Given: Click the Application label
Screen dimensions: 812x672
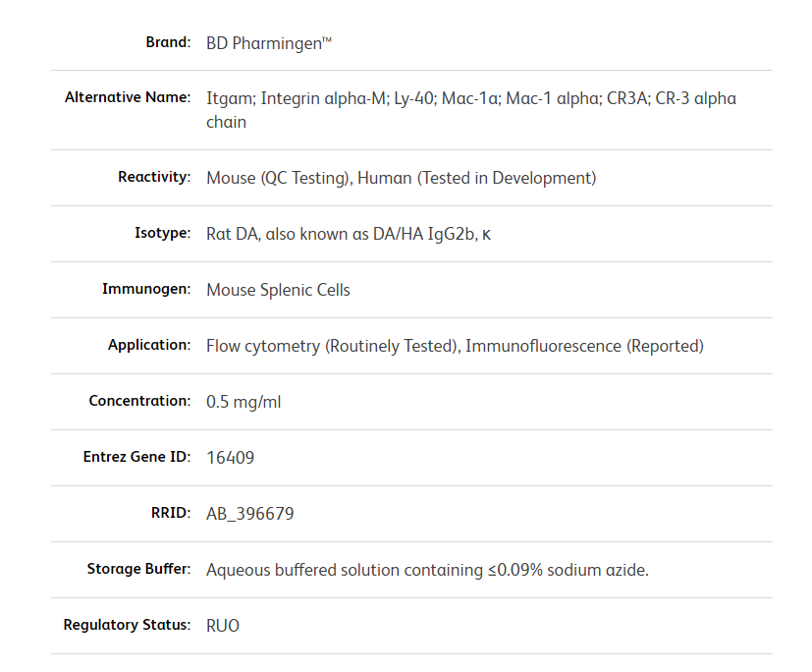Looking at the screenshot, I should point(149,345).
